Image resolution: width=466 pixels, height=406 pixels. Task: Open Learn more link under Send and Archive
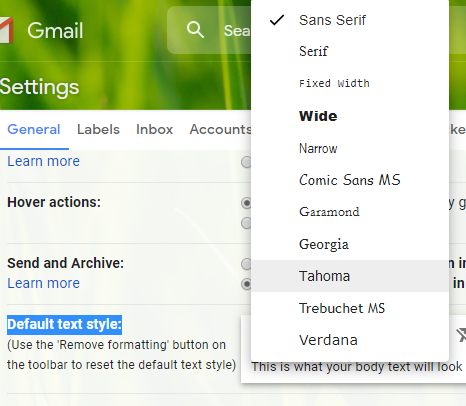tap(44, 283)
